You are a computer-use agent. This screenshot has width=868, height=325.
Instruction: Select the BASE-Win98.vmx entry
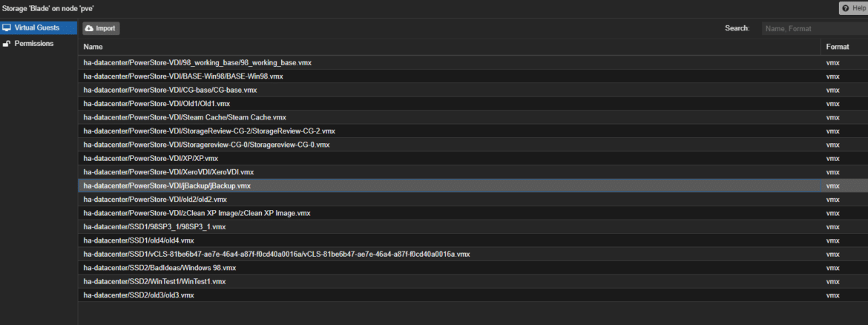tap(473, 76)
